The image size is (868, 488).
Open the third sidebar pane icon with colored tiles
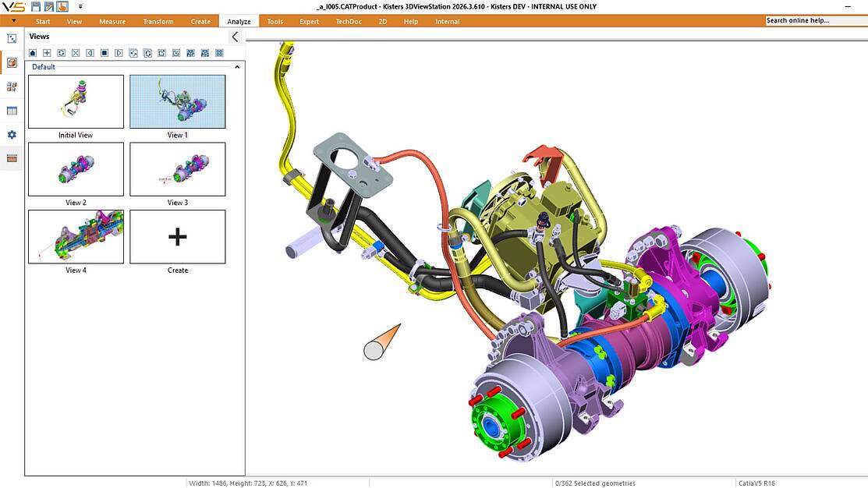[12, 87]
